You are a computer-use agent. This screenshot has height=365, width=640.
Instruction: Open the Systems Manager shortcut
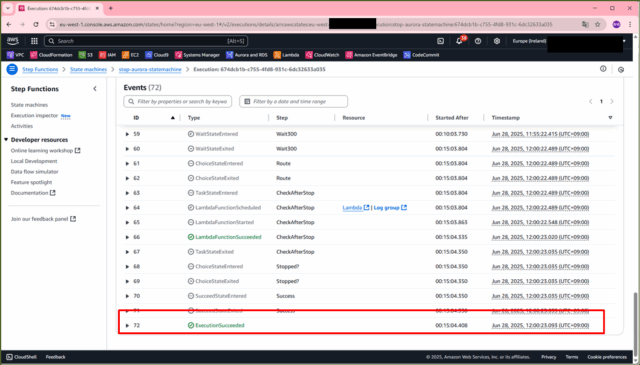coord(198,55)
